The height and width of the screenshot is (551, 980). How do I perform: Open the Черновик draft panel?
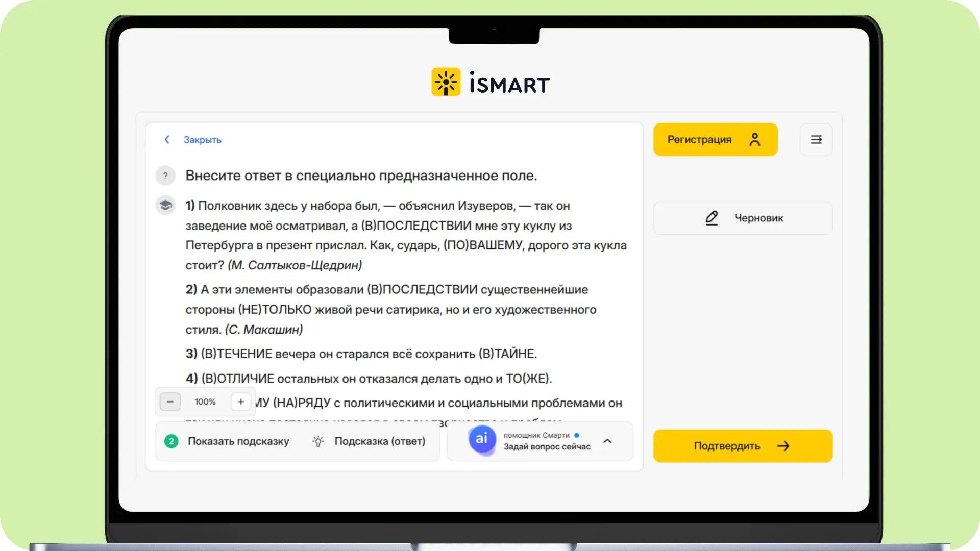point(743,218)
